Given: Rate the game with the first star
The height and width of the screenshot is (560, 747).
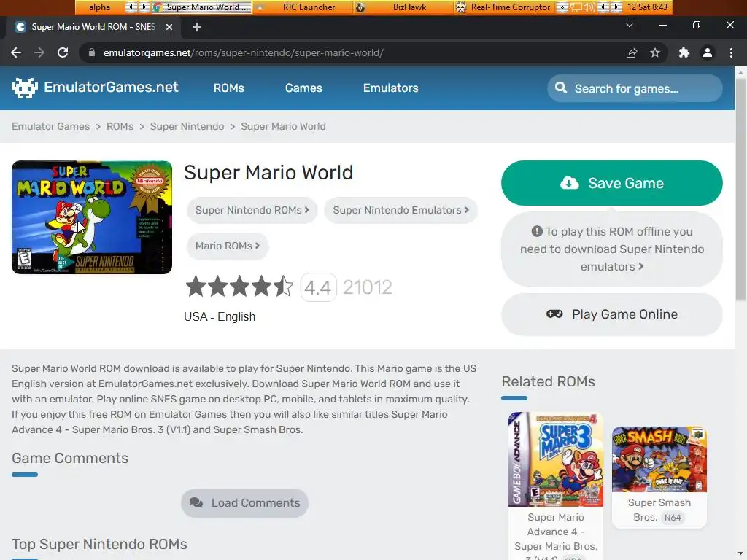Looking at the screenshot, I should point(196,287).
